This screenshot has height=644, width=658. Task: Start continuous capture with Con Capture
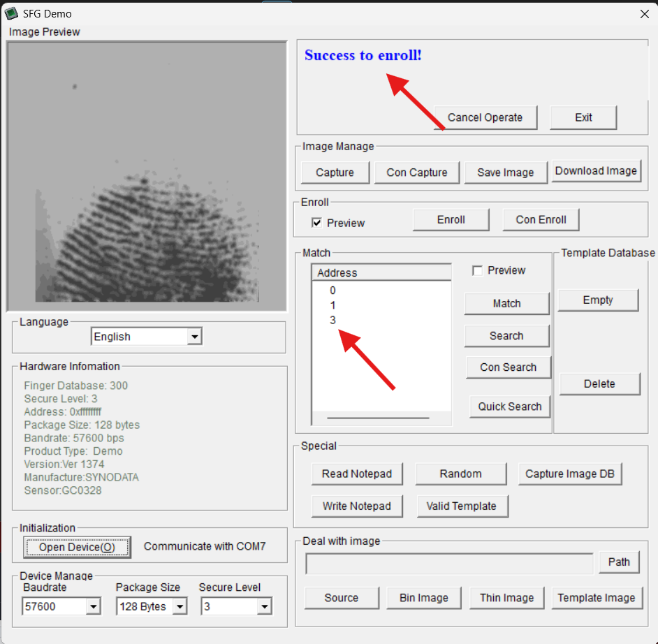tap(417, 173)
